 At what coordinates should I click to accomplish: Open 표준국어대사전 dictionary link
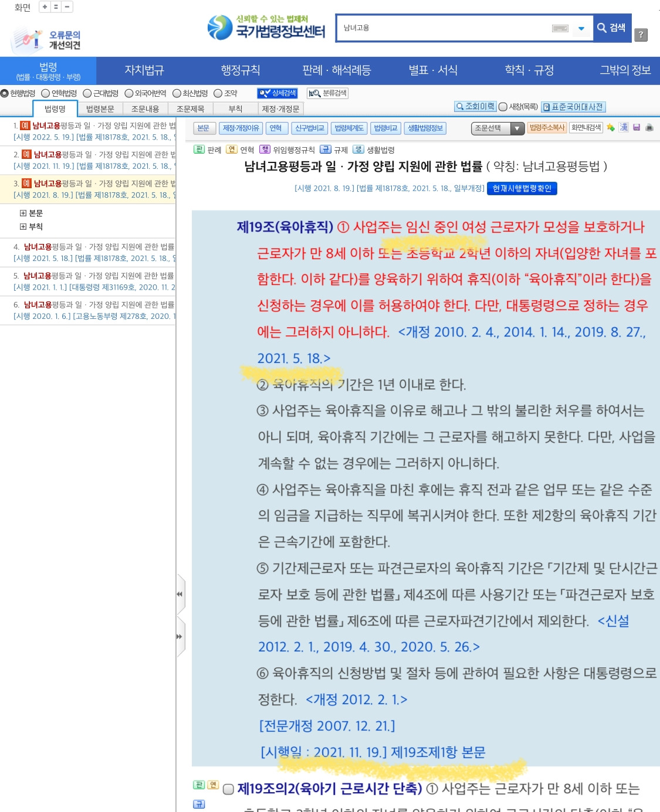[x=573, y=107]
